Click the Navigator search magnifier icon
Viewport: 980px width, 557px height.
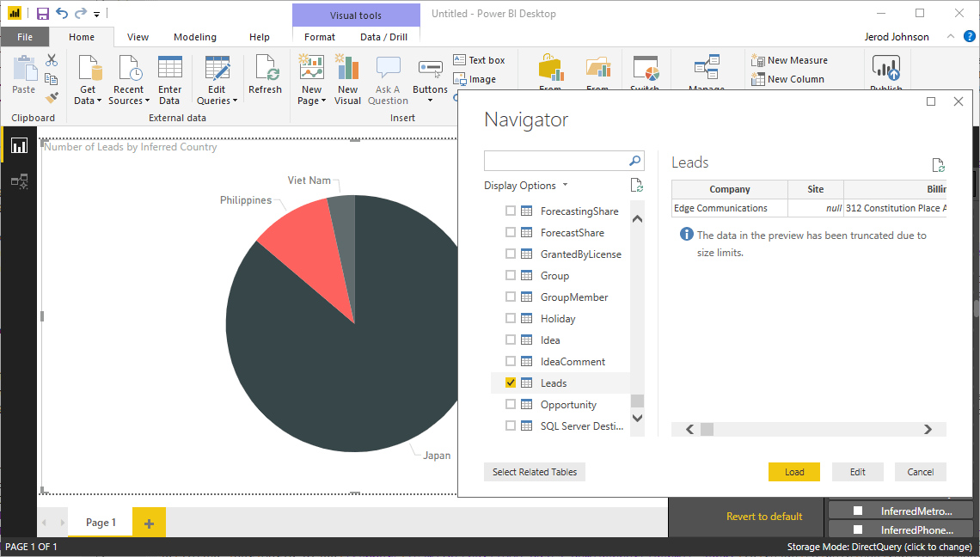coord(634,161)
